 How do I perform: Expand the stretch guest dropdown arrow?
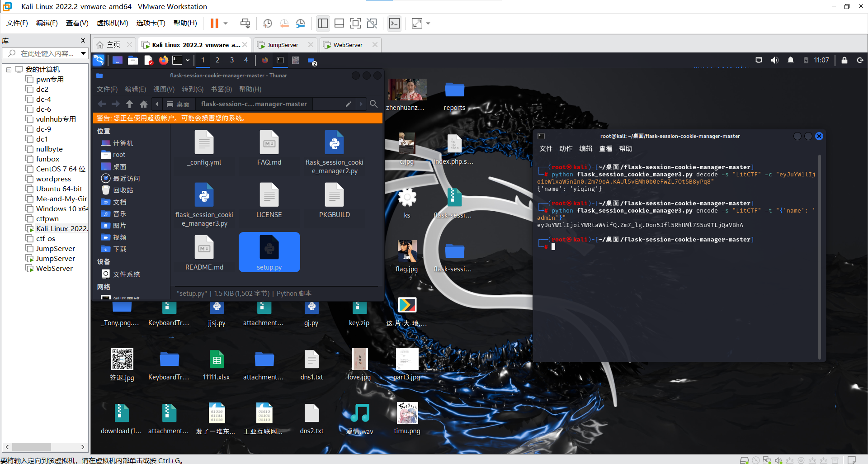click(x=428, y=23)
